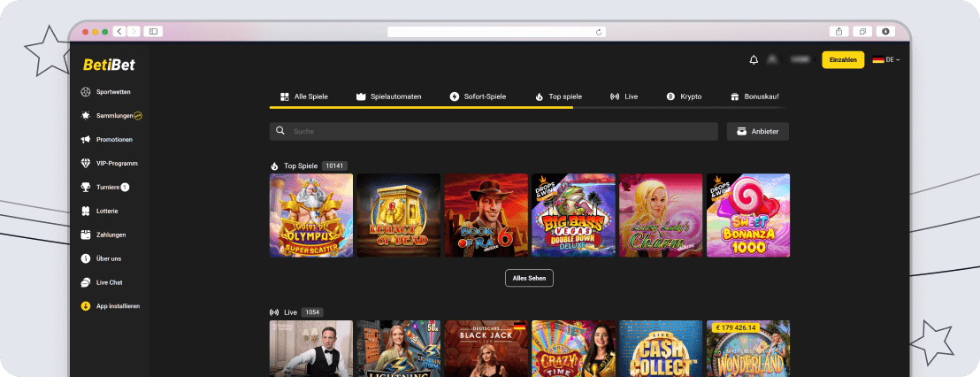Open the Legacy of Dead game

399,215
